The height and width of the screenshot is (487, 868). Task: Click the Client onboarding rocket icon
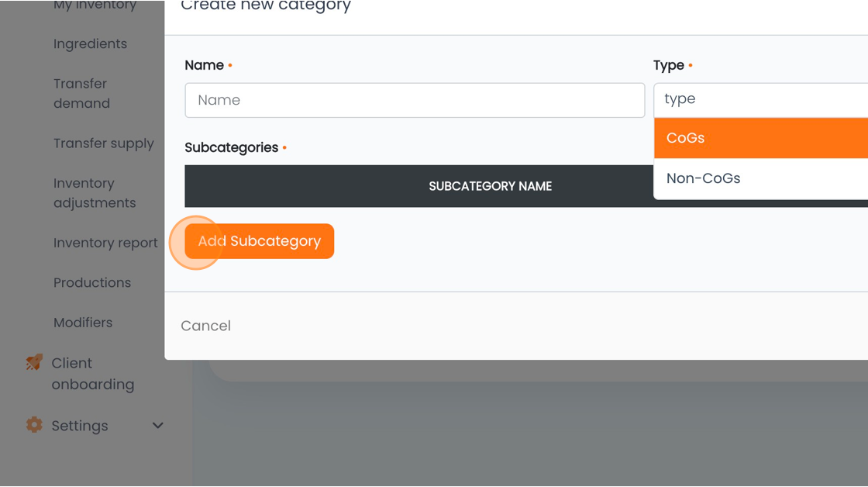pos(34,363)
